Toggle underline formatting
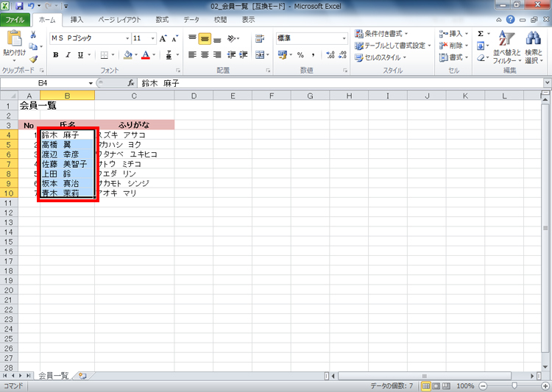Viewport: 552px width, 392px height. (x=81, y=55)
